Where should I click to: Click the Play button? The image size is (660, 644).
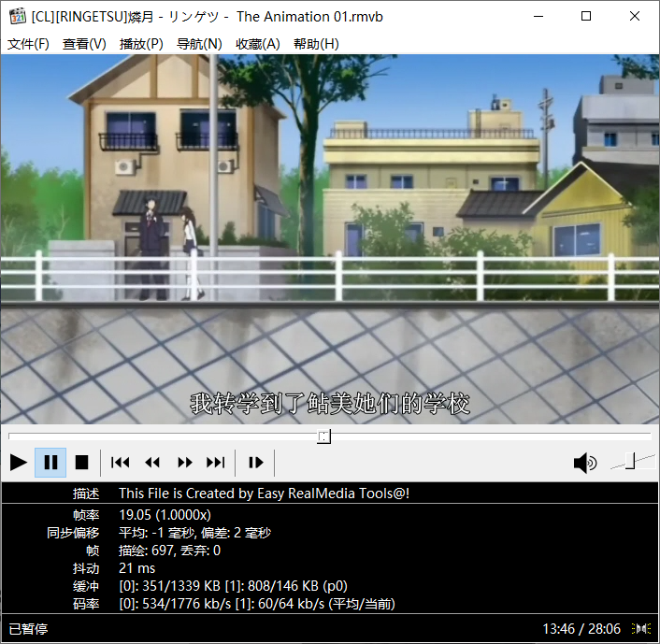(19, 462)
